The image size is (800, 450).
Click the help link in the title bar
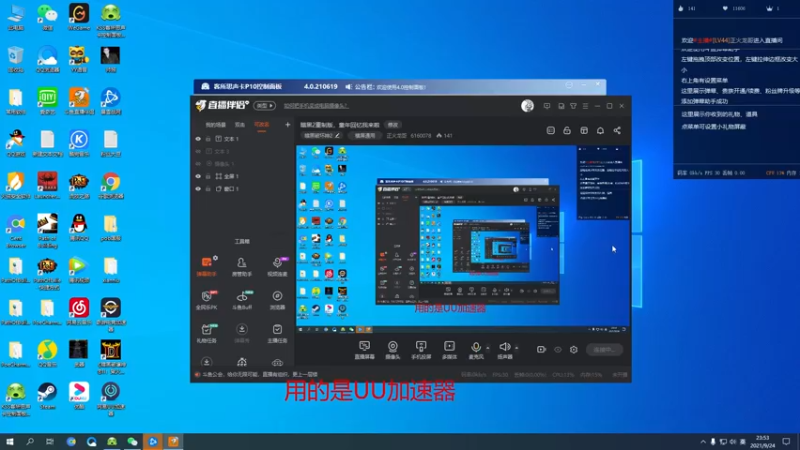tap(316, 106)
